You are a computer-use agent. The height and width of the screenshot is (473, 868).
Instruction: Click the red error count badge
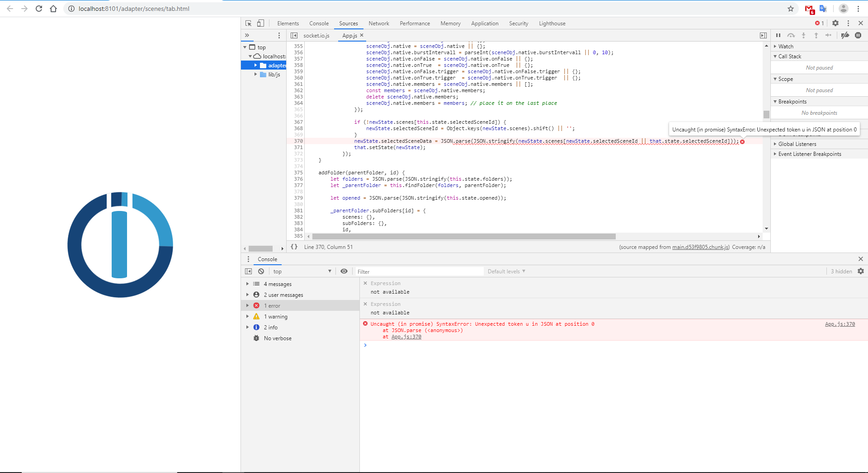click(x=820, y=23)
